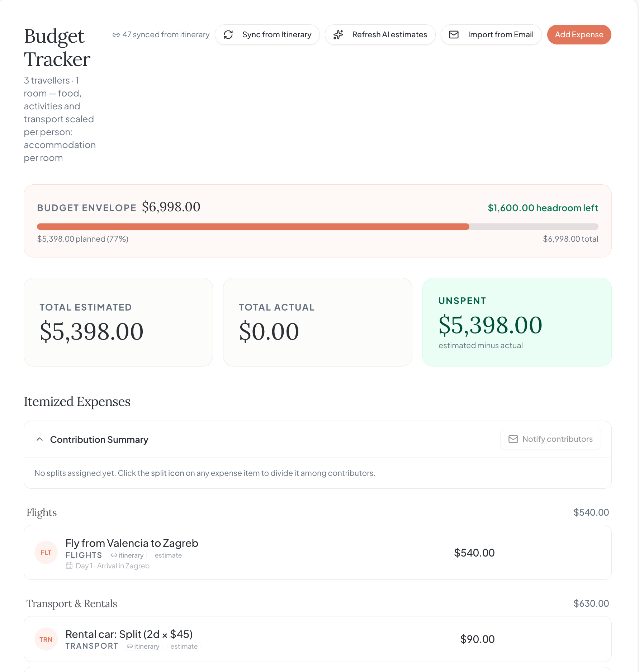Click the sparkle AI estimates icon
This screenshot has width=639, height=672.
(x=338, y=35)
